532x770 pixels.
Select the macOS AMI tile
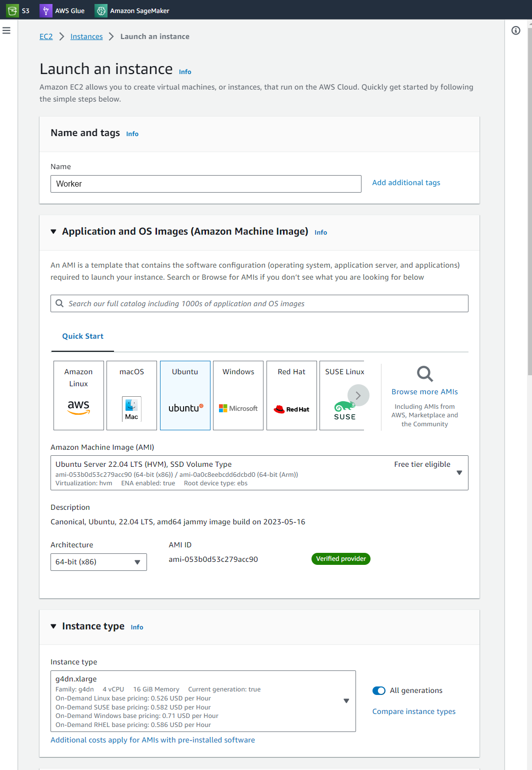pyautogui.click(x=131, y=395)
